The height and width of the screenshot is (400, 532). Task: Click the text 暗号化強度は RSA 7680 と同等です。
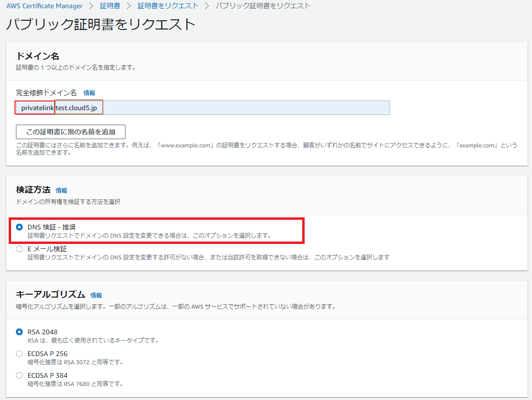(x=75, y=384)
